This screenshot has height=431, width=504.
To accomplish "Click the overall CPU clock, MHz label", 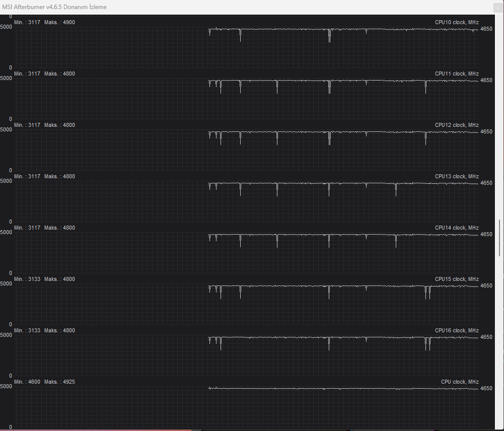I will coord(460,382).
